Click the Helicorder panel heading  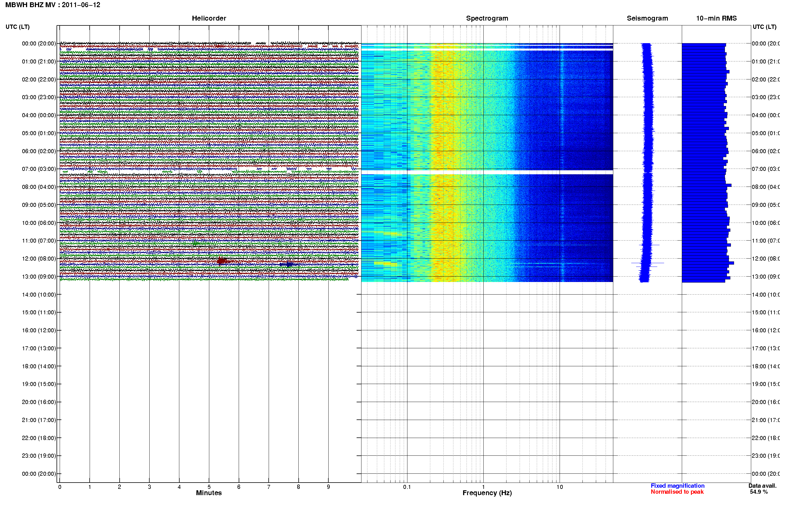209,18
